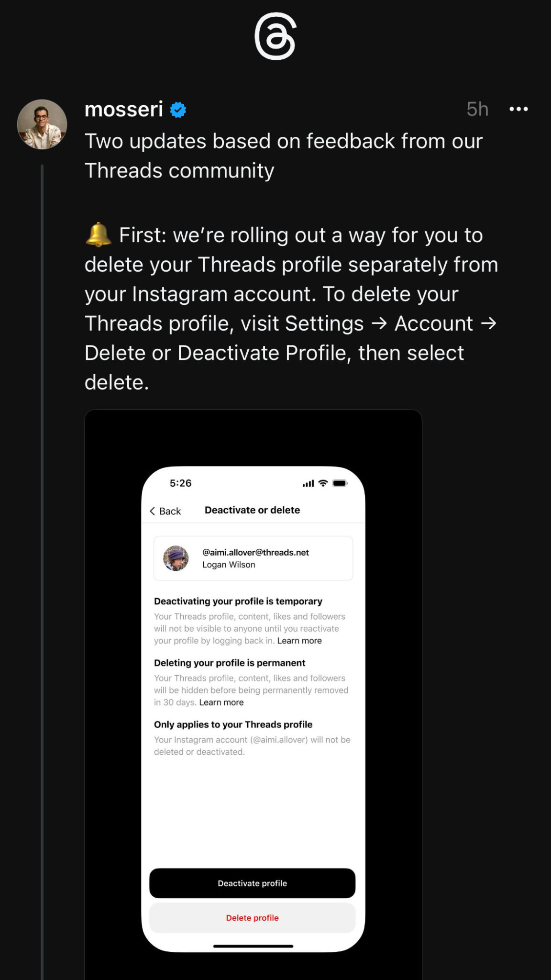Open Logan Wilson's profile avatar

click(x=176, y=558)
